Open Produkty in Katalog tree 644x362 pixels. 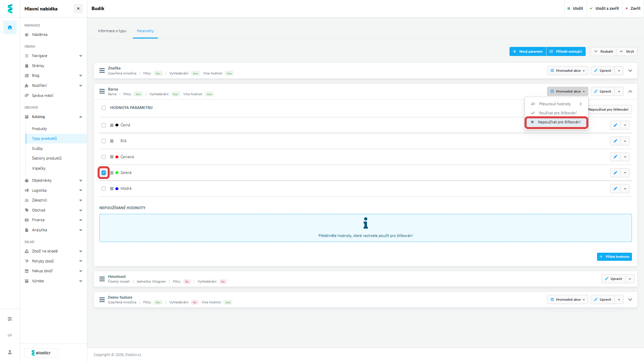point(40,129)
